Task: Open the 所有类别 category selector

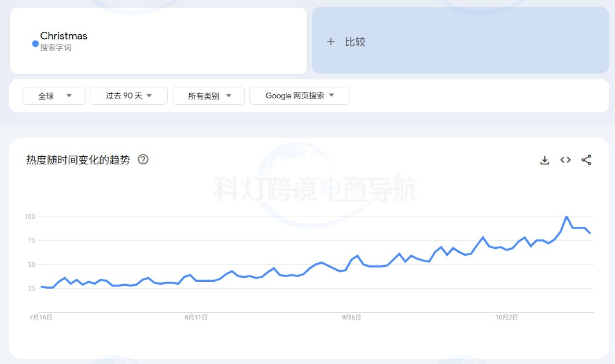Action: point(208,95)
